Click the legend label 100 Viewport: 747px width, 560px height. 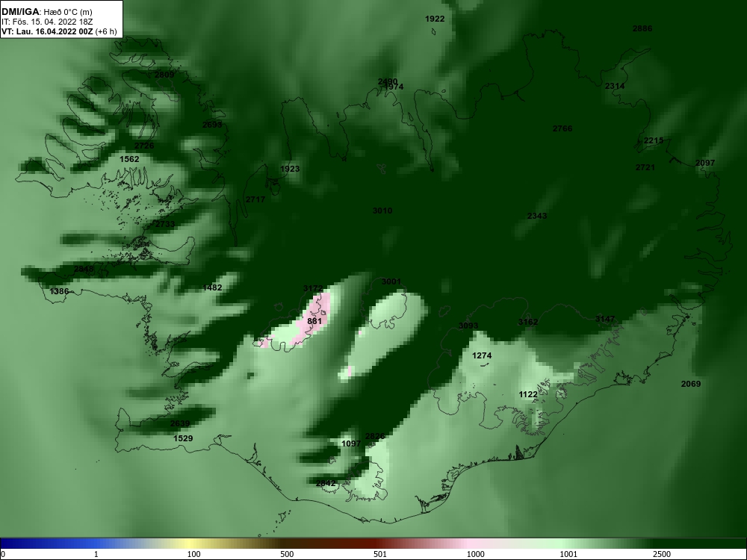193,554
